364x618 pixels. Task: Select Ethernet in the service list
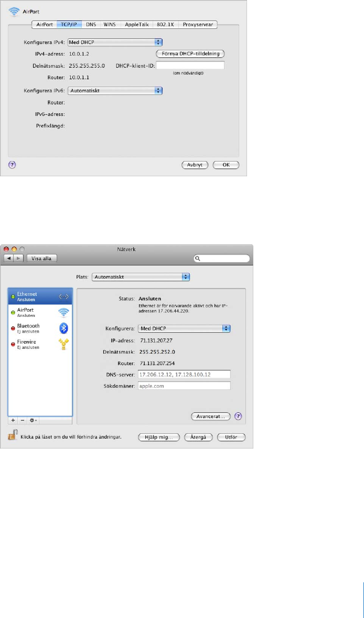tap(40, 296)
